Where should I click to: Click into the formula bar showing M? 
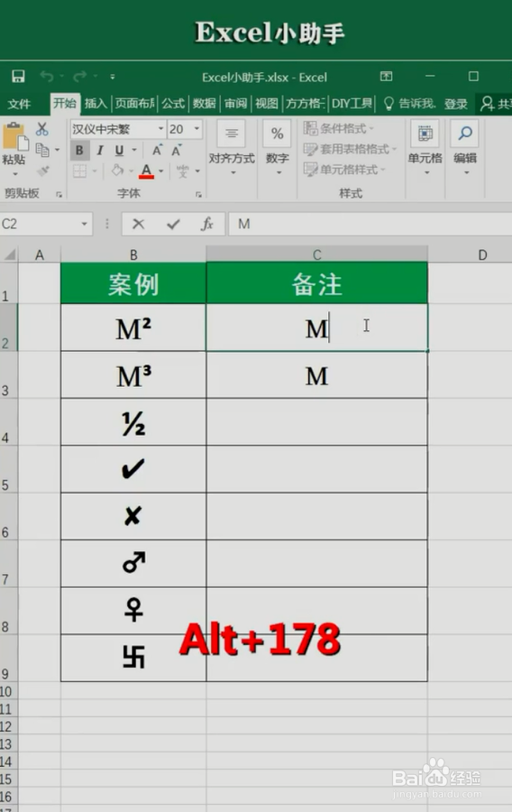pos(370,224)
